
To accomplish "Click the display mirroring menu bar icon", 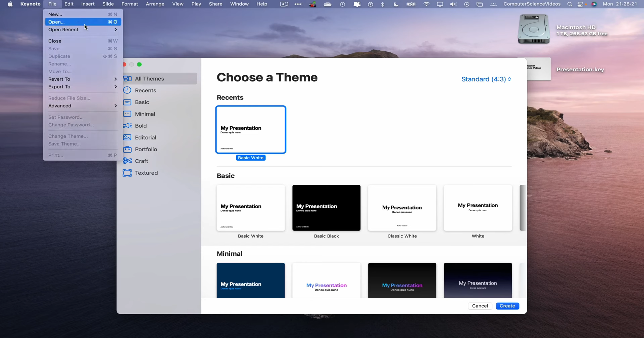I will [440, 4].
